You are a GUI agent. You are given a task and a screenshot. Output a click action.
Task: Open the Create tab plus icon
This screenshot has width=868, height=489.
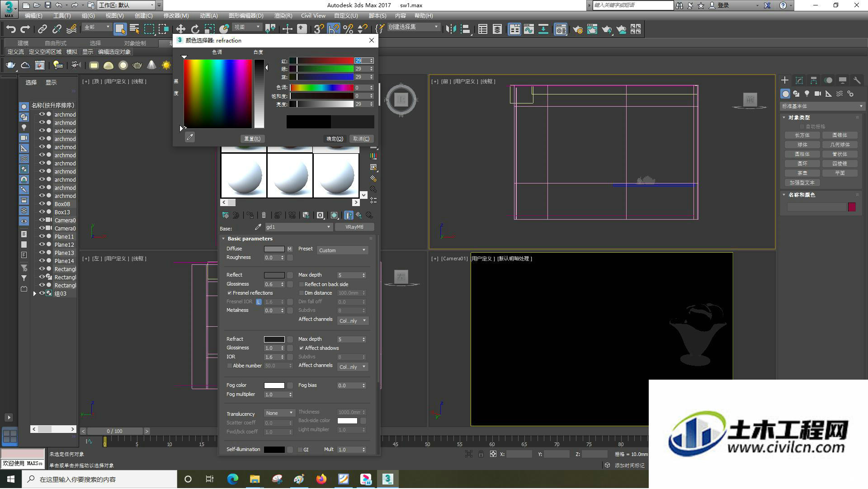(785, 80)
